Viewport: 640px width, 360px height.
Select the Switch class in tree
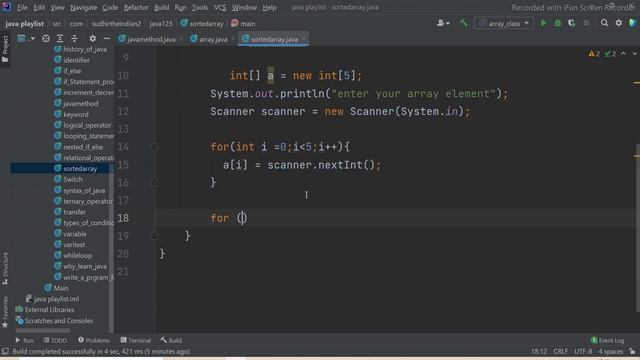pos(69,179)
